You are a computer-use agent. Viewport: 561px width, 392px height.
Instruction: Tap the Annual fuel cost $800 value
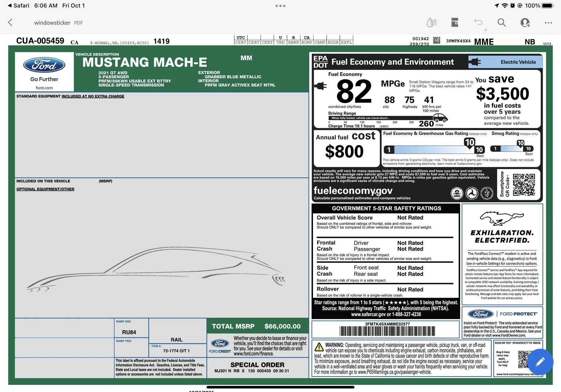click(344, 152)
